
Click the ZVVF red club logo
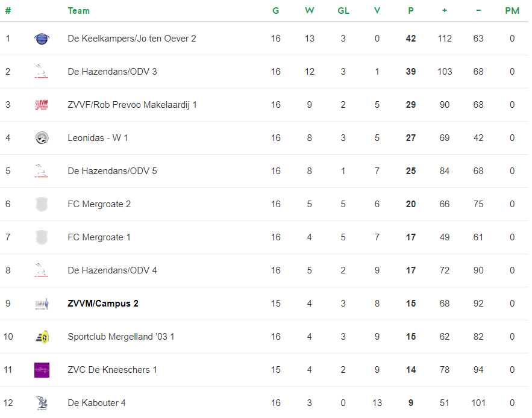point(42,105)
